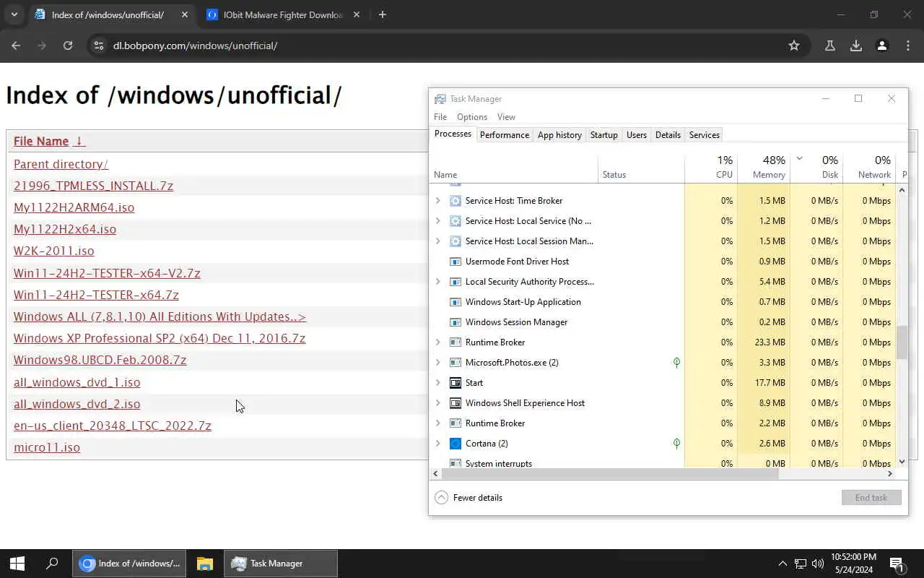Open Windows98.UBCD.Feb.2008.7z link

click(x=100, y=360)
